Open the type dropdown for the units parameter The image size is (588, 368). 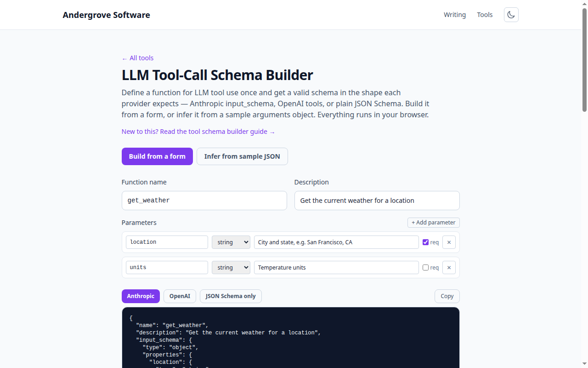231,268
